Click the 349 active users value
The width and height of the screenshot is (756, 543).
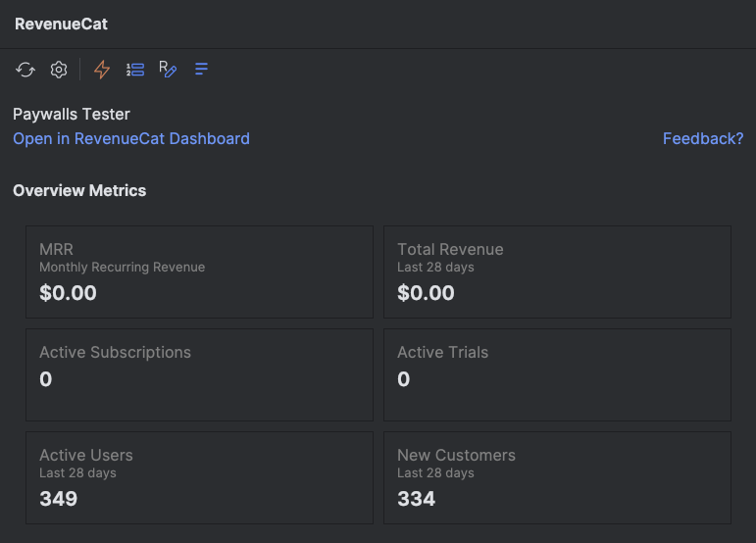tap(58, 499)
